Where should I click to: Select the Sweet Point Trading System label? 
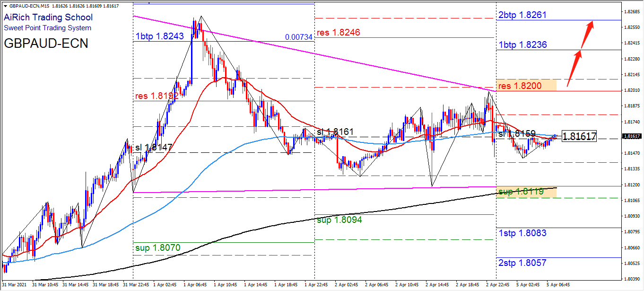coord(47,28)
